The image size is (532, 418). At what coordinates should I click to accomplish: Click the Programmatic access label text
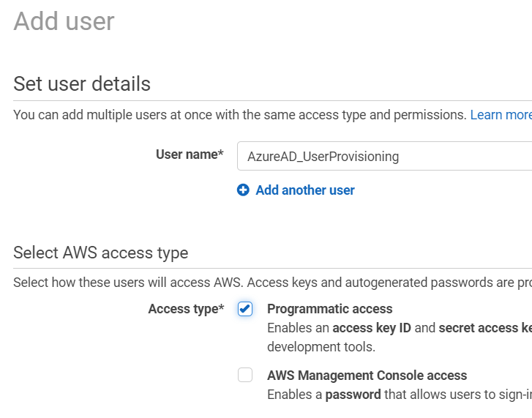pyautogui.click(x=329, y=309)
